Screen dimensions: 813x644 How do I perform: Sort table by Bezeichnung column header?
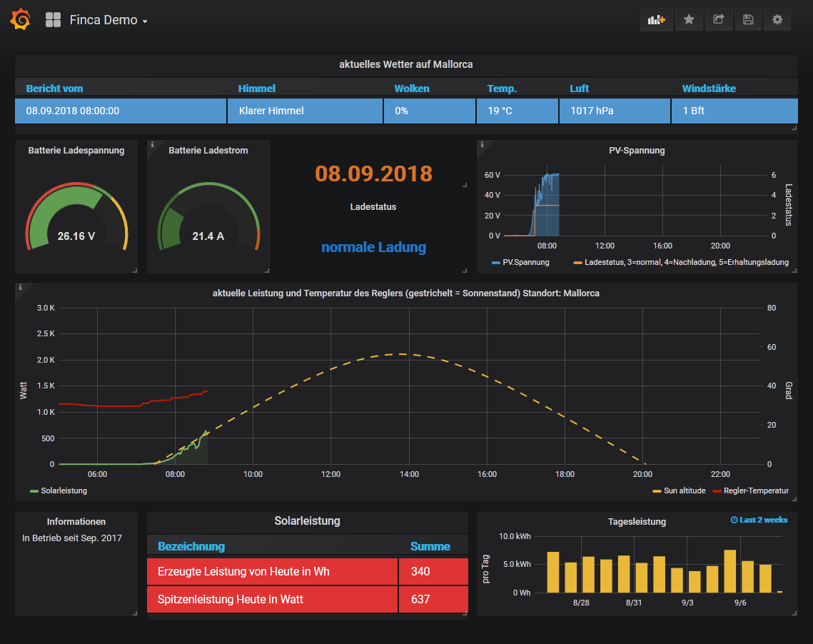point(191,546)
